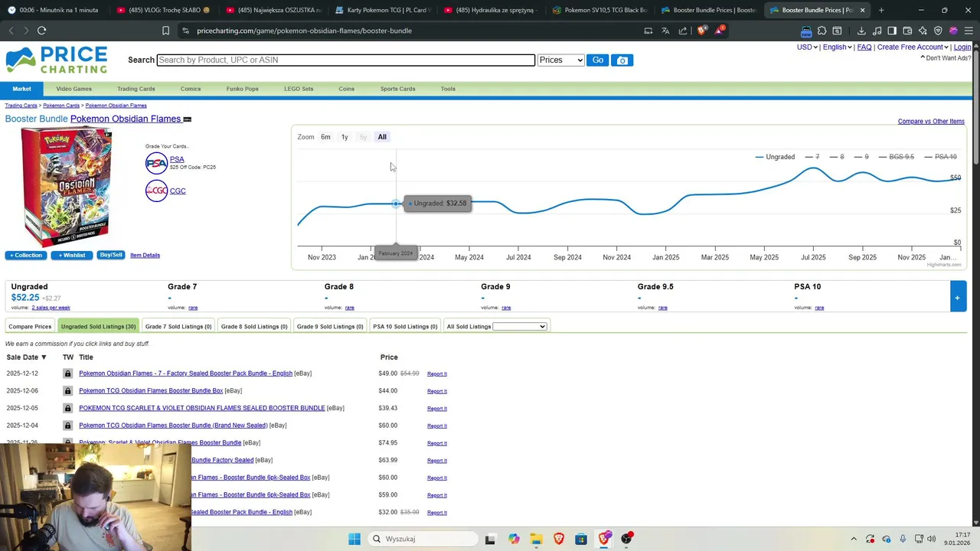
Task: Click the + Collection button
Action: click(x=26, y=255)
